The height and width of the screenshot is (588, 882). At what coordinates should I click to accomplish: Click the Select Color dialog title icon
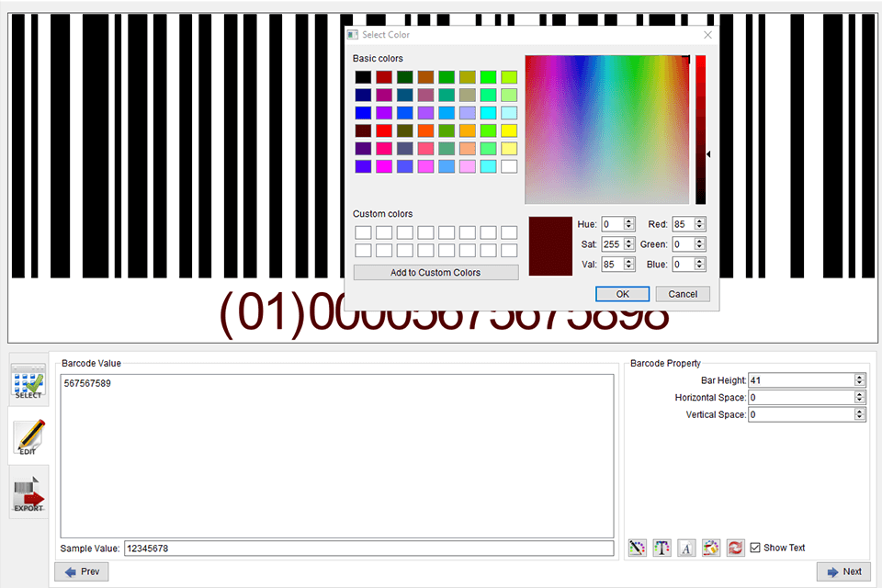click(x=353, y=35)
